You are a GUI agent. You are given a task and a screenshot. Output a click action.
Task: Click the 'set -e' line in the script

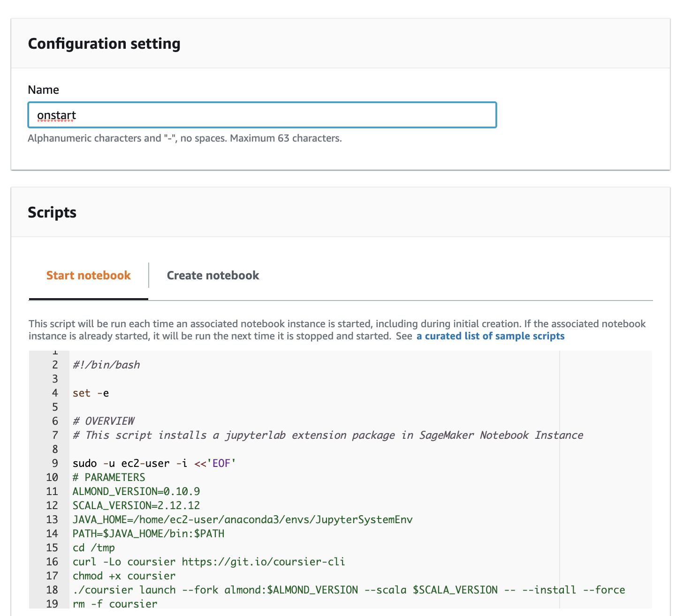coord(91,393)
